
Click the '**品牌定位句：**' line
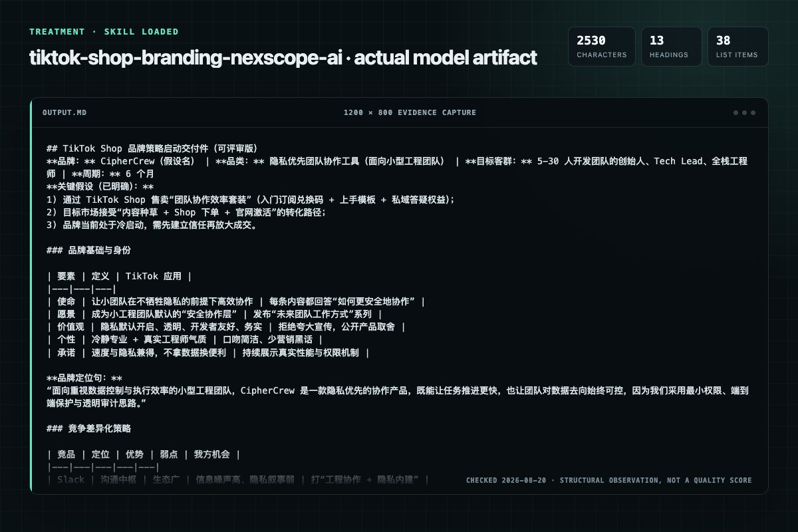tap(84, 378)
